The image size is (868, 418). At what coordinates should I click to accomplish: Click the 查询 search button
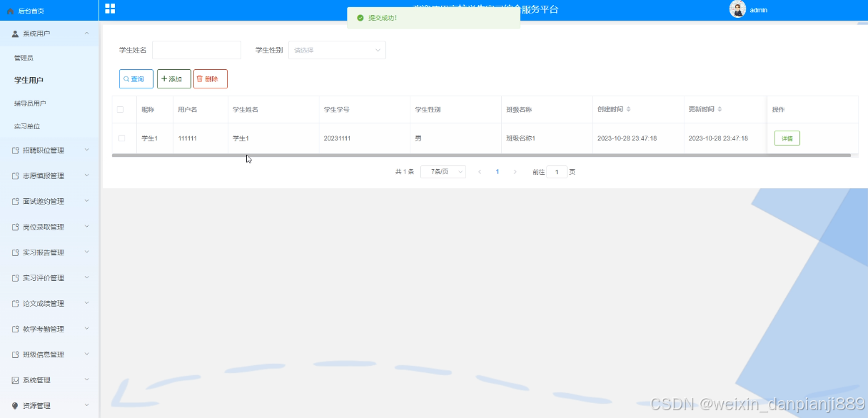click(x=136, y=79)
